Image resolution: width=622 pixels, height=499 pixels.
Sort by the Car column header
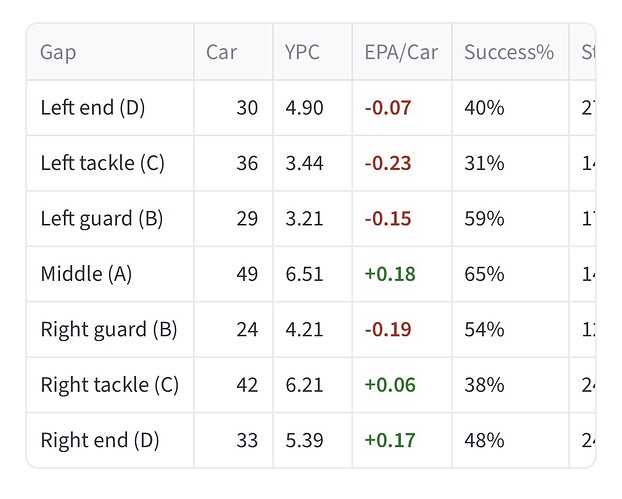221,52
